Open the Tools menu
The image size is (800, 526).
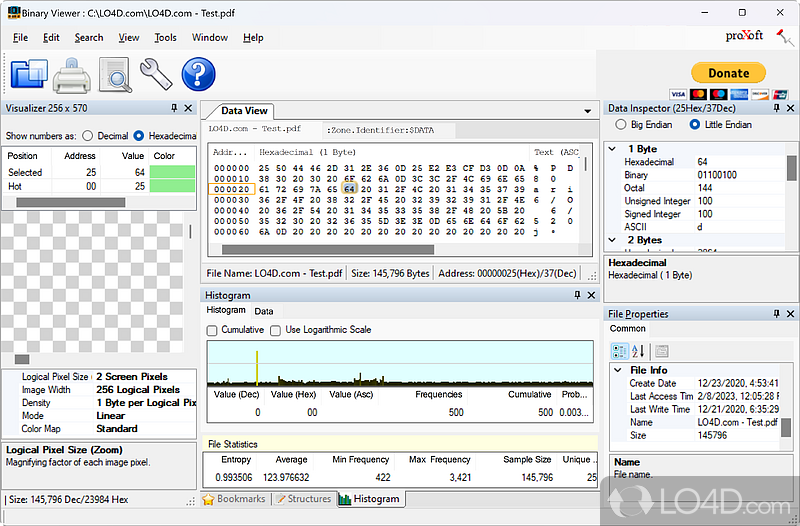165,38
